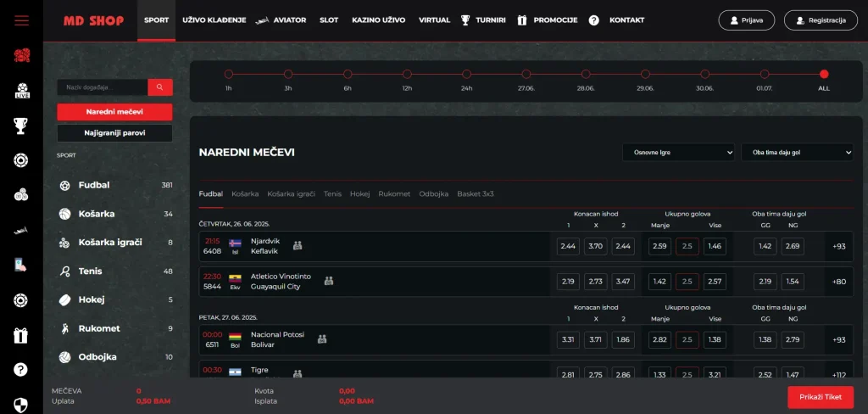868x414 pixels.
Task: Select the 1h time filter radio
Action: (229, 75)
